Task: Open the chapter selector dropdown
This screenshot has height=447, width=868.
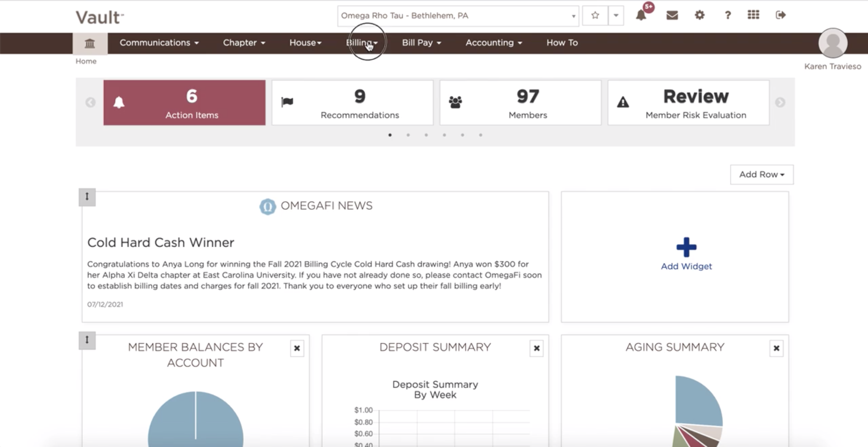Action: tap(458, 16)
